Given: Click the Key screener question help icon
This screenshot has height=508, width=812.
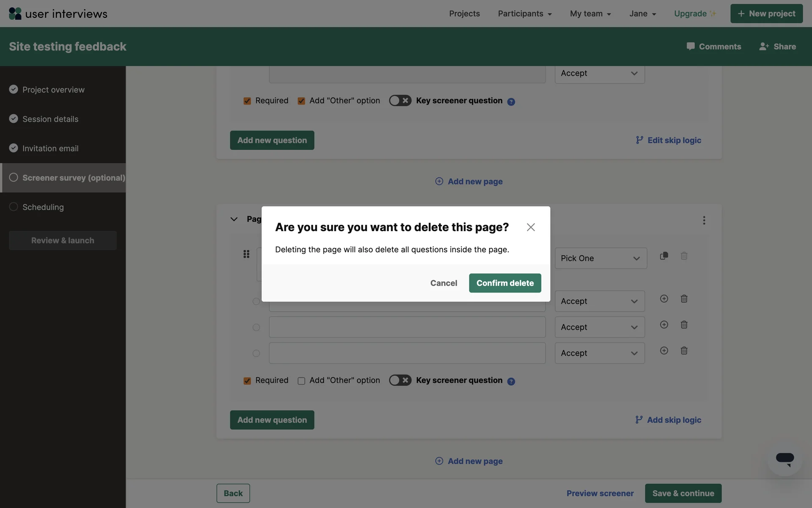Looking at the screenshot, I should click(511, 381).
